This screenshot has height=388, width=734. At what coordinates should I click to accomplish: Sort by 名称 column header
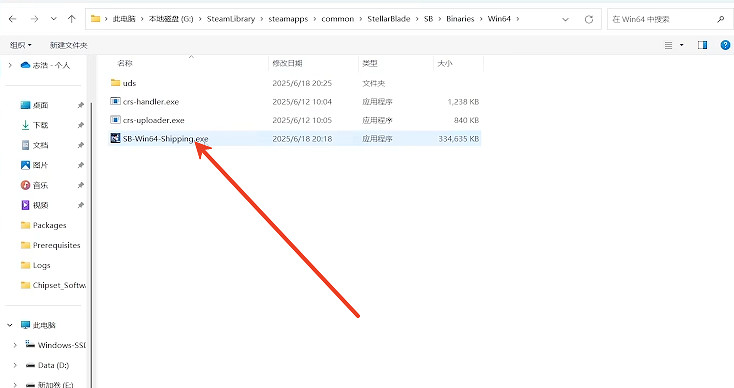pos(125,63)
